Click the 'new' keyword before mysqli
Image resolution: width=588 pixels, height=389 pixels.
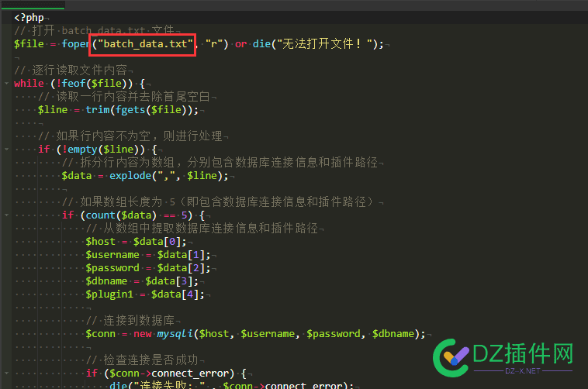pyautogui.click(x=143, y=333)
